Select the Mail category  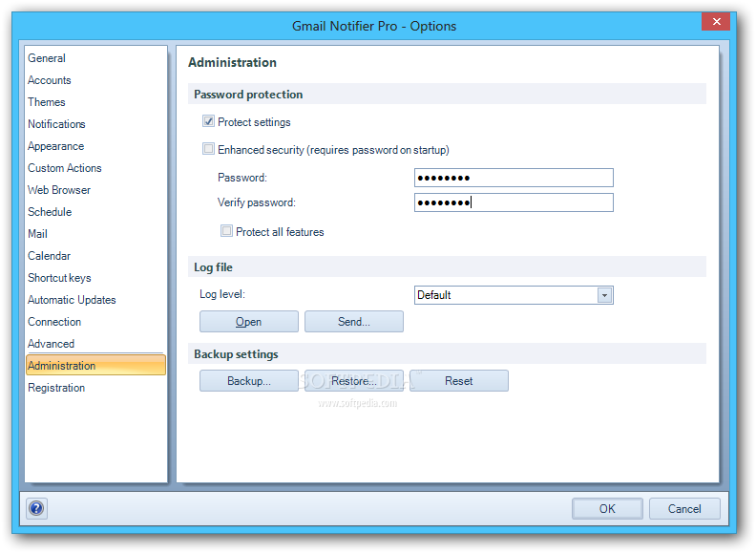[x=96, y=234]
